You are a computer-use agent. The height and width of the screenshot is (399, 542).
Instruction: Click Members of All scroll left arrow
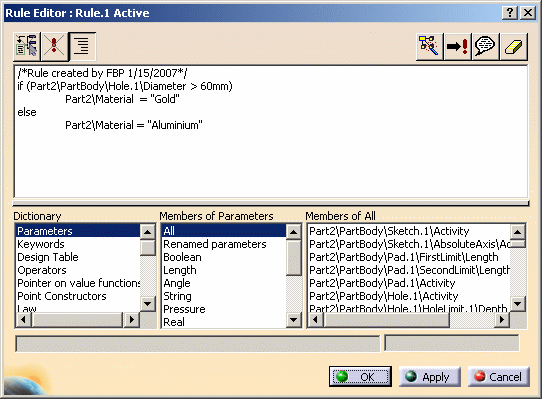pyautogui.click(x=315, y=319)
